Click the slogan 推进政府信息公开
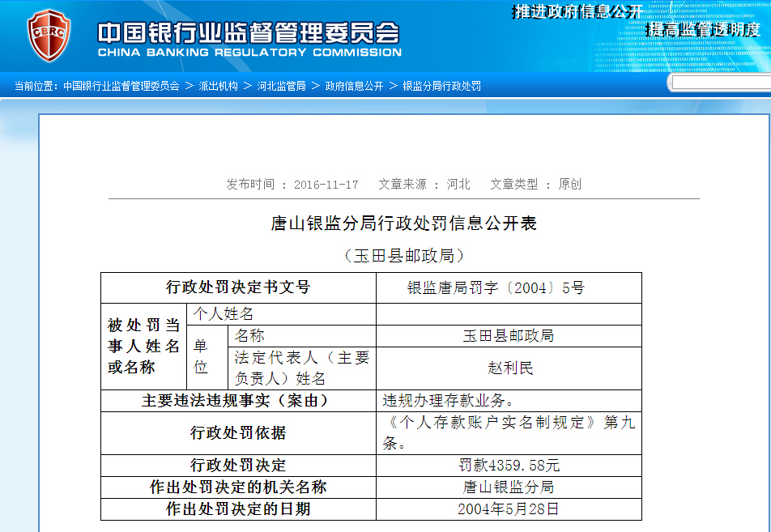771x532 pixels. coord(577,11)
